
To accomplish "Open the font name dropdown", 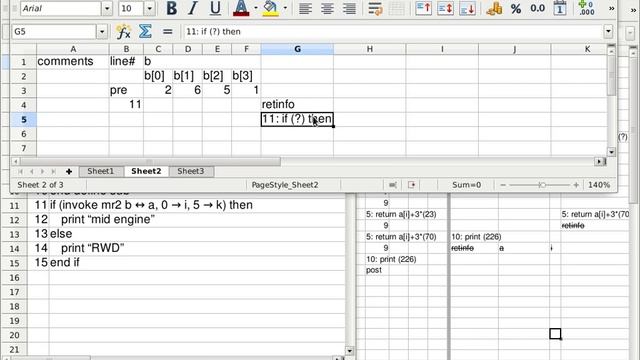I will pyautogui.click(x=107, y=9).
